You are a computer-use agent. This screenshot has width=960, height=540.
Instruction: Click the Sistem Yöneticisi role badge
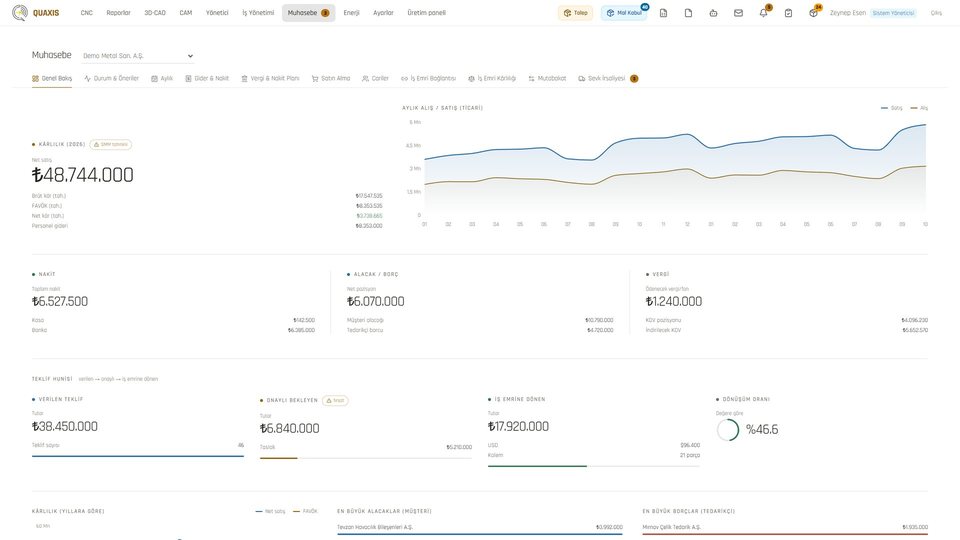click(893, 13)
